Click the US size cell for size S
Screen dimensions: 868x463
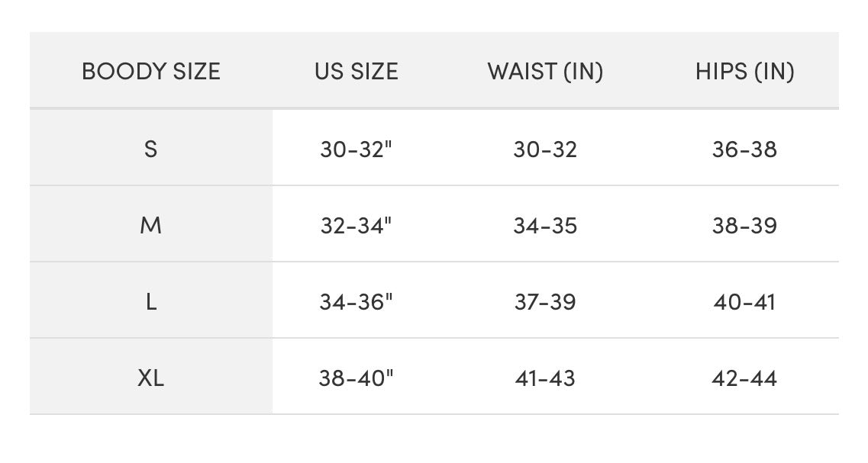pyautogui.click(x=356, y=149)
